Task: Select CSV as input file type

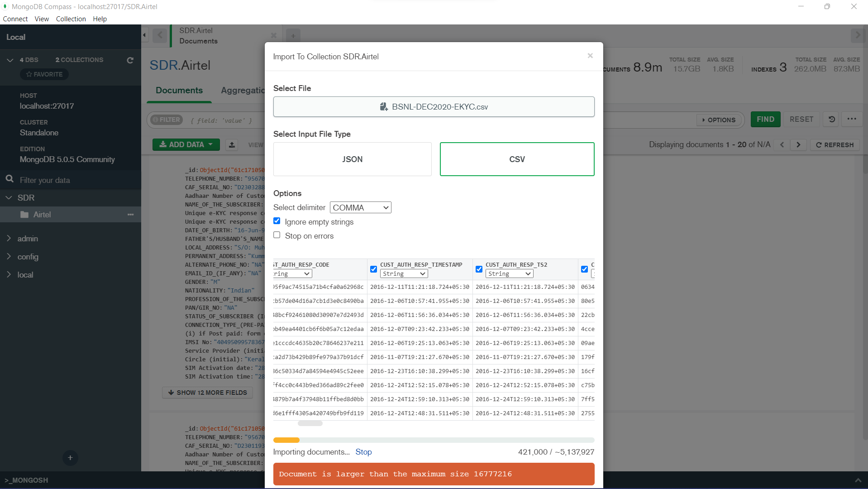Action: 517,159
